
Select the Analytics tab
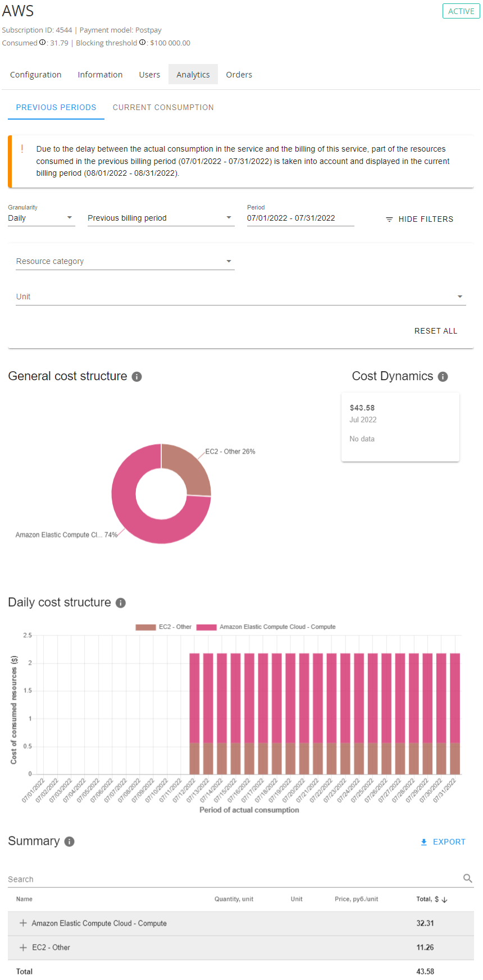[193, 75]
